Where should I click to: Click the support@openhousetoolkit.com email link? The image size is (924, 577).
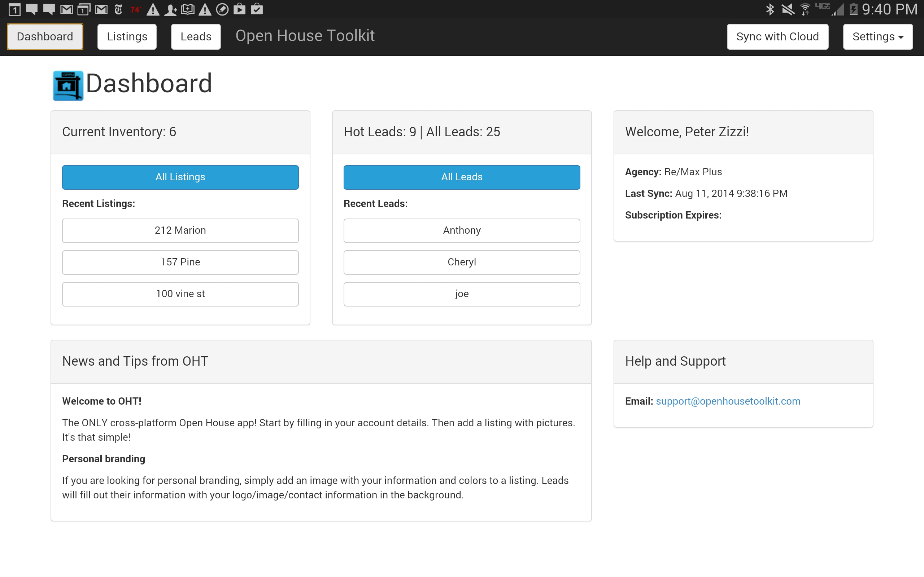pyautogui.click(x=728, y=401)
